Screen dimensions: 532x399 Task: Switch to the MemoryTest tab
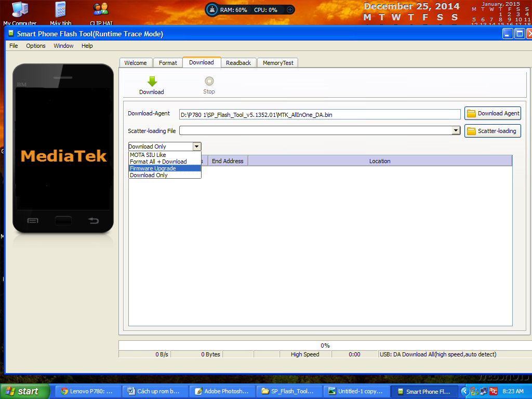(278, 63)
